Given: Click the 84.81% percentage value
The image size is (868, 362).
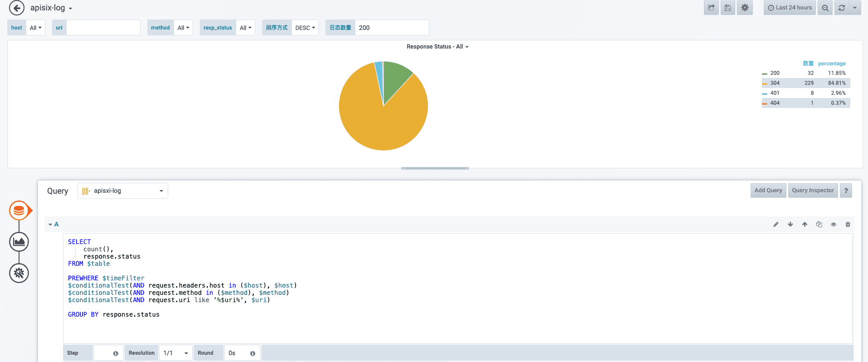Looking at the screenshot, I should pos(837,83).
